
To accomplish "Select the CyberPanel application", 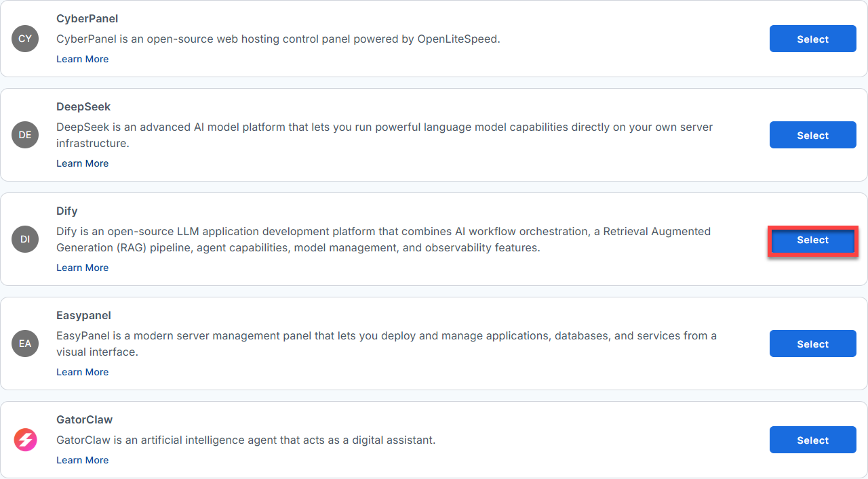I will 812,39.
